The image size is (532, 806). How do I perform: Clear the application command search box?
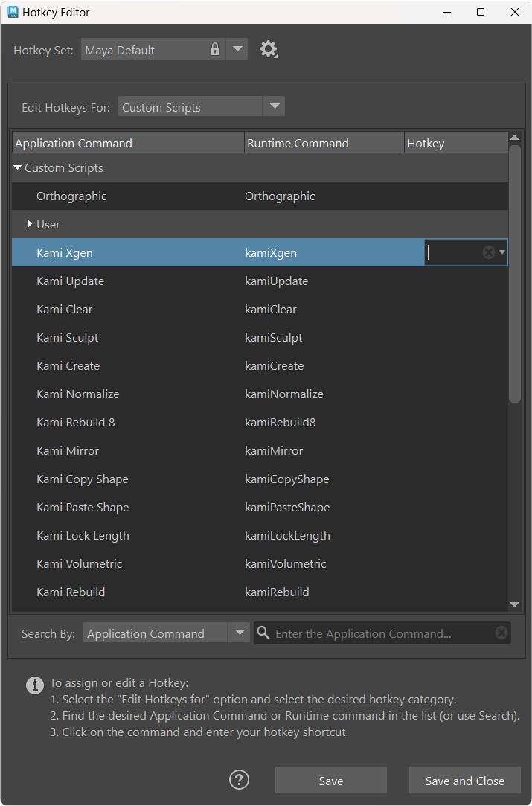501,633
